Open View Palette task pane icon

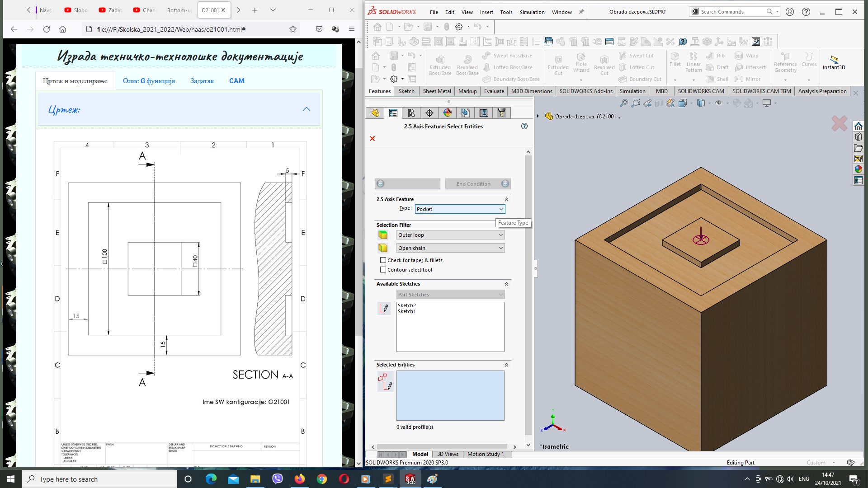click(859, 159)
